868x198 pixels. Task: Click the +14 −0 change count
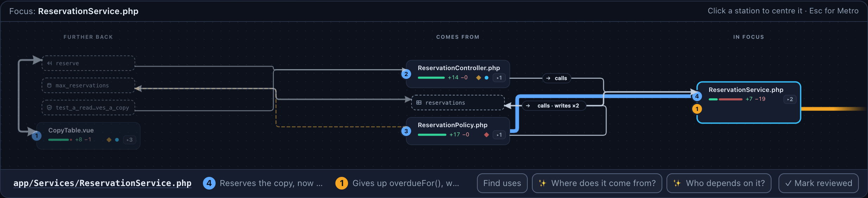(x=458, y=78)
